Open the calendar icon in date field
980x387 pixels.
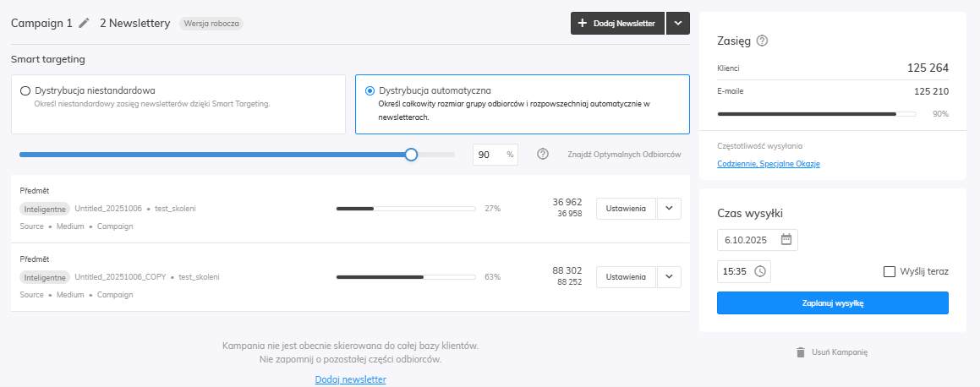click(x=786, y=239)
